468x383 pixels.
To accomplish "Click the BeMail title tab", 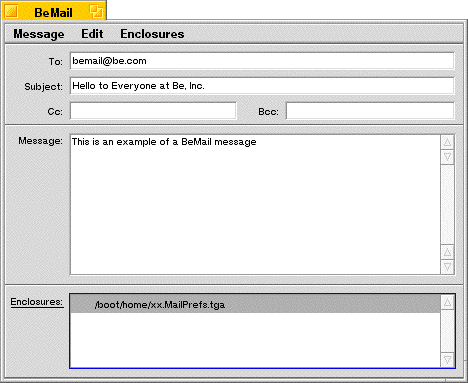I will 53,12.
